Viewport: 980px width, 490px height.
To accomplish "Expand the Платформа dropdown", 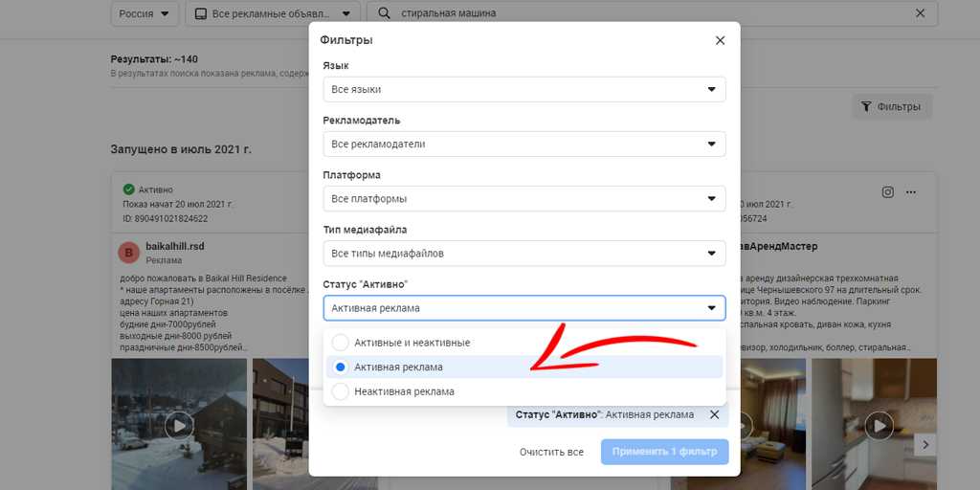I will point(523,198).
